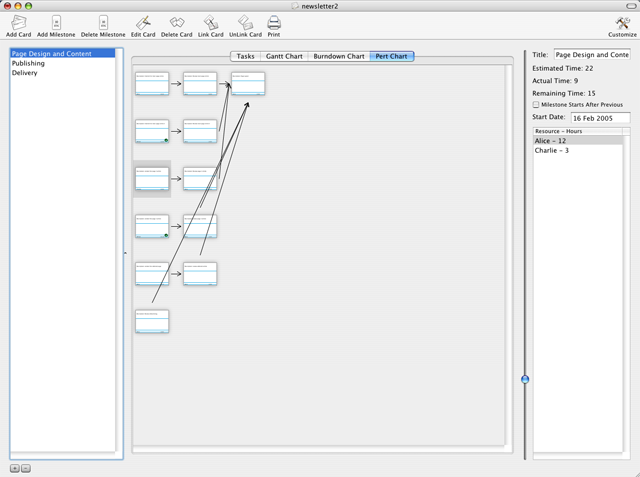Show the Burndown Chart tab
Viewport: 640px width, 477px height.
(339, 56)
